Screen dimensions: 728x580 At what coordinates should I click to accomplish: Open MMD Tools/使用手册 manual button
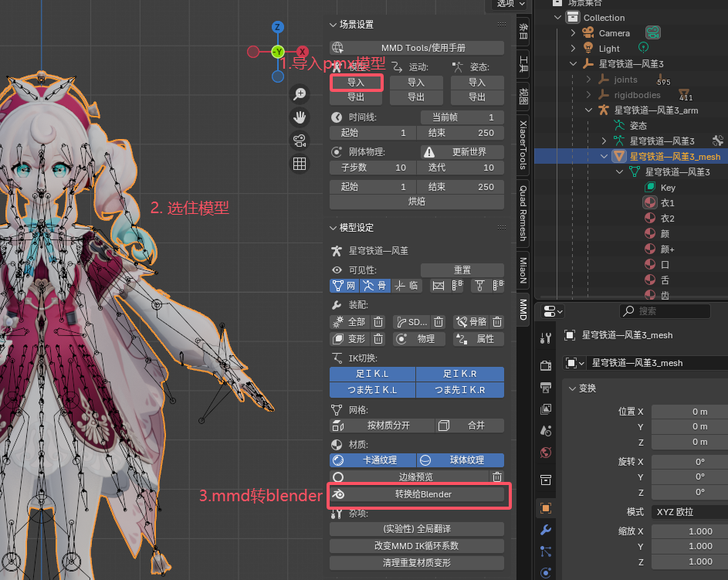(x=417, y=47)
